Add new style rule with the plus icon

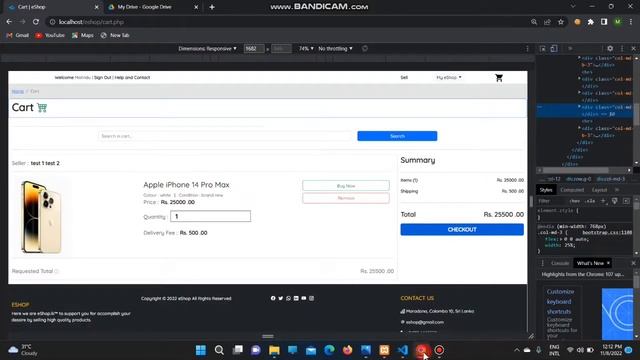[x=603, y=201]
